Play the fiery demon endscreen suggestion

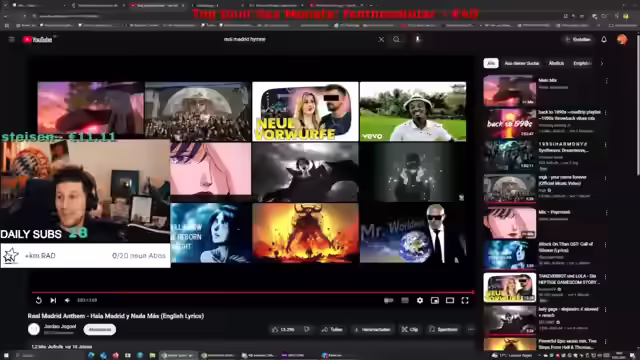(x=305, y=233)
